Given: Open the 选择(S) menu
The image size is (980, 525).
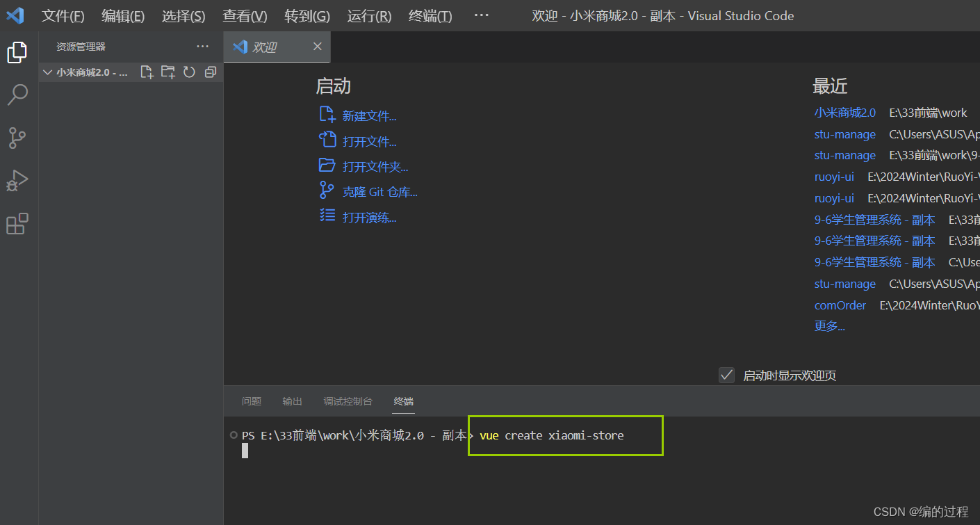Looking at the screenshot, I should point(183,15).
